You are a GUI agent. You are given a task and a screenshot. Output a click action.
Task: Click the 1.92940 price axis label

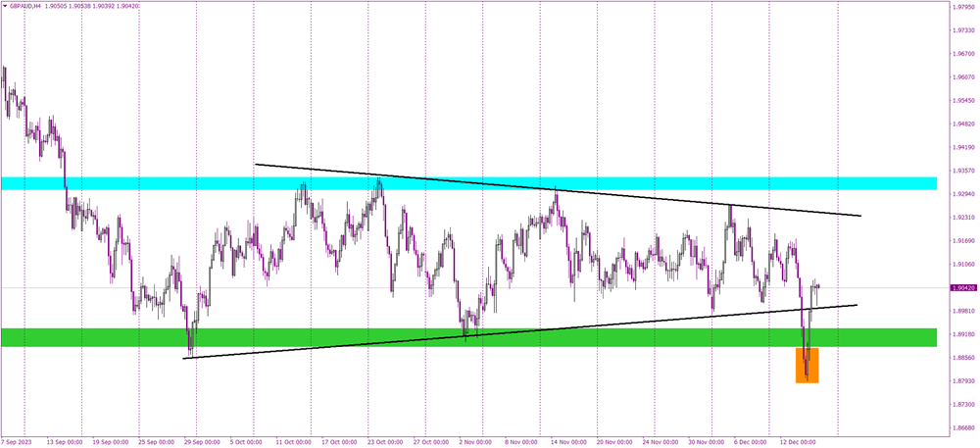[964, 194]
